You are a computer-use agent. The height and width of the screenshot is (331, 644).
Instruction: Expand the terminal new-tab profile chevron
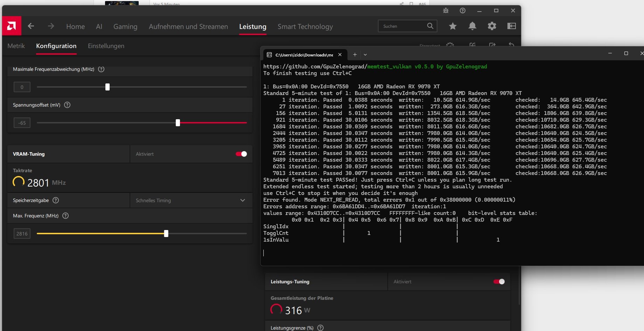coord(365,55)
